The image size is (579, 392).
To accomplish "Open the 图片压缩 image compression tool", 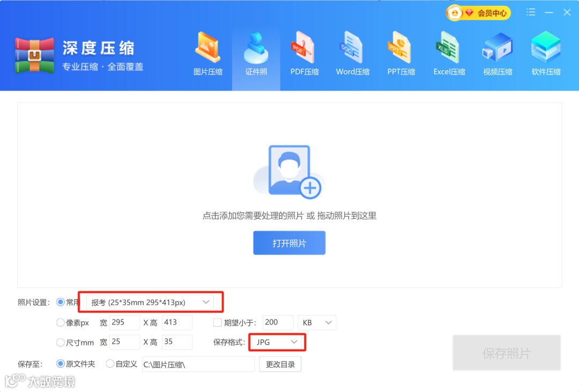I will click(x=208, y=54).
